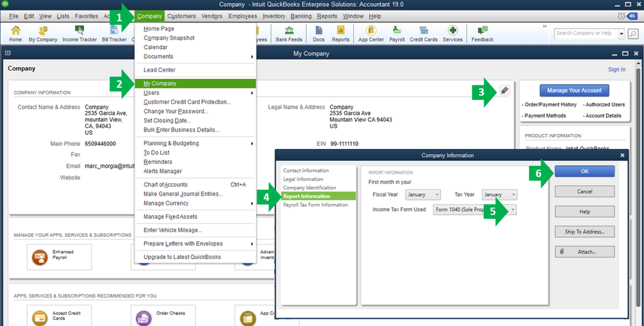Screen dimensions: 644x326
Task: Expand the toolbar overflow chevrons
Action: point(545,26)
